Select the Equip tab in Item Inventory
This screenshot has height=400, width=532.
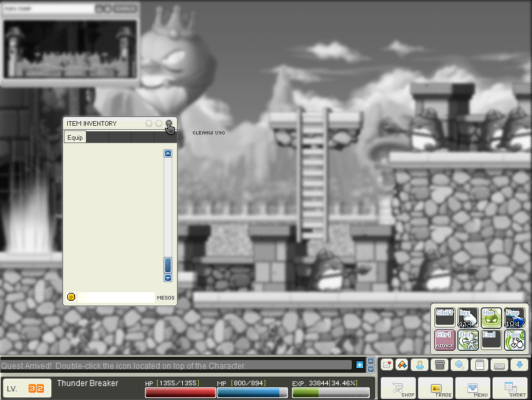75,137
